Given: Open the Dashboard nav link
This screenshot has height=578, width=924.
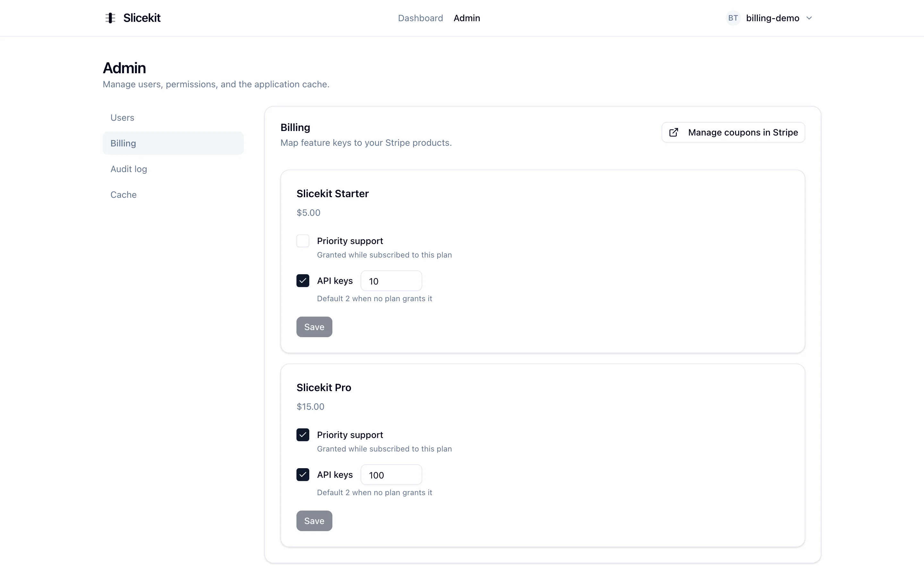Looking at the screenshot, I should [x=420, y=18].
